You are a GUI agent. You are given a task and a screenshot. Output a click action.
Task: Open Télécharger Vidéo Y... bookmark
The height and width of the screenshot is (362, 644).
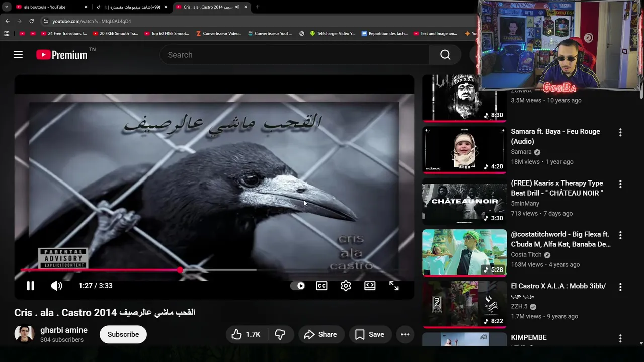(x=333, y=34)
